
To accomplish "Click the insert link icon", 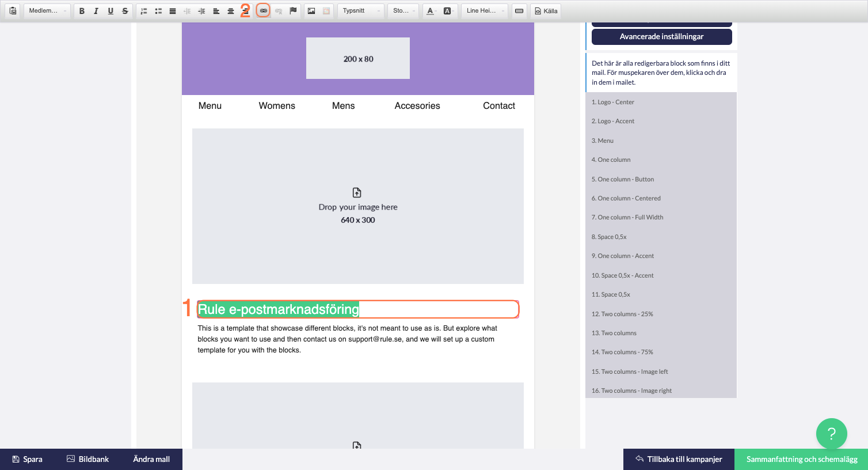I will pyautogui.click(x=263, y=11).
